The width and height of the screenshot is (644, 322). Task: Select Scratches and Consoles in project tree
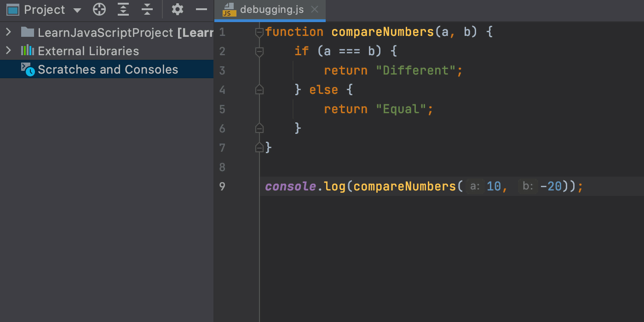pos(108,69)
